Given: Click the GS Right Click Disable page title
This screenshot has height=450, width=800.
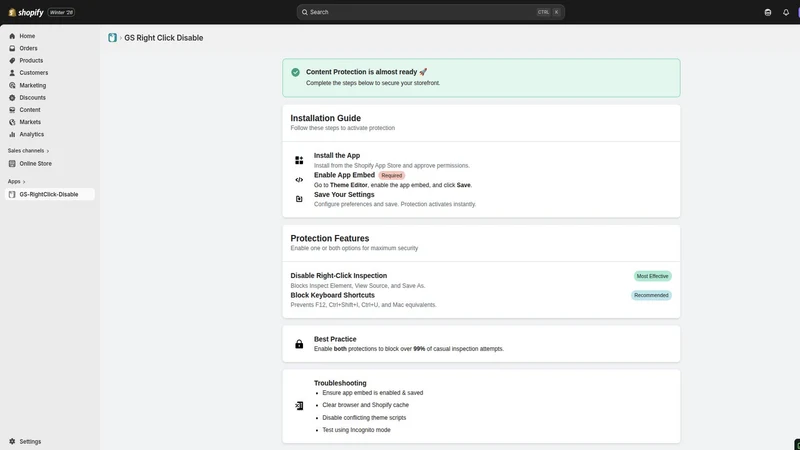Looking at the screenshot, I should pyautogui.click(x=164, y=38).
